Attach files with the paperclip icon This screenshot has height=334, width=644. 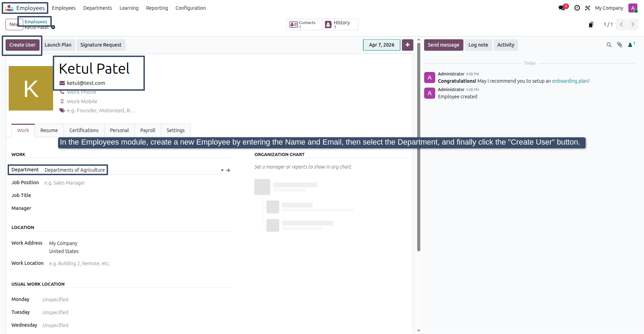pos(620,44)
